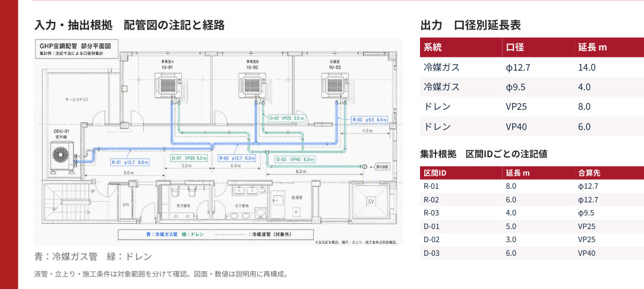Image resolution: width=644 pixels, height=289 pixels.
Task: Click the 5.0 m dimension label on the drawing
Action: tap(187, 166)
